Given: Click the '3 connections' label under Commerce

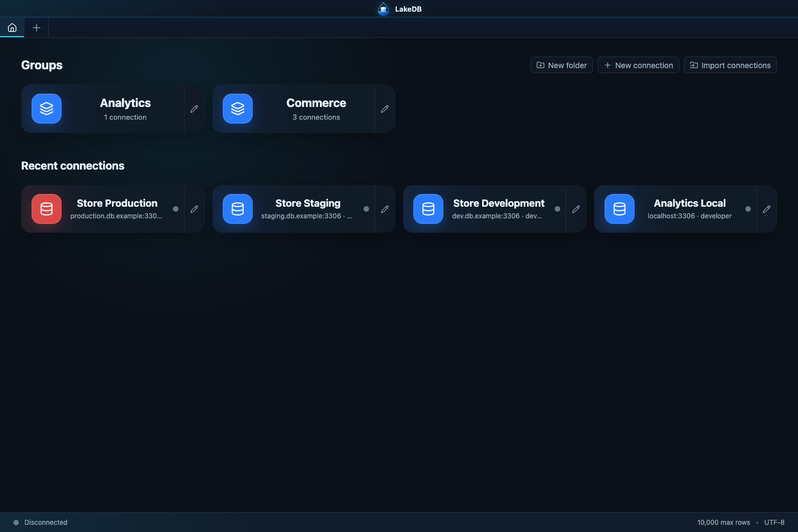Looking at the screenshot, I should 316,117.
